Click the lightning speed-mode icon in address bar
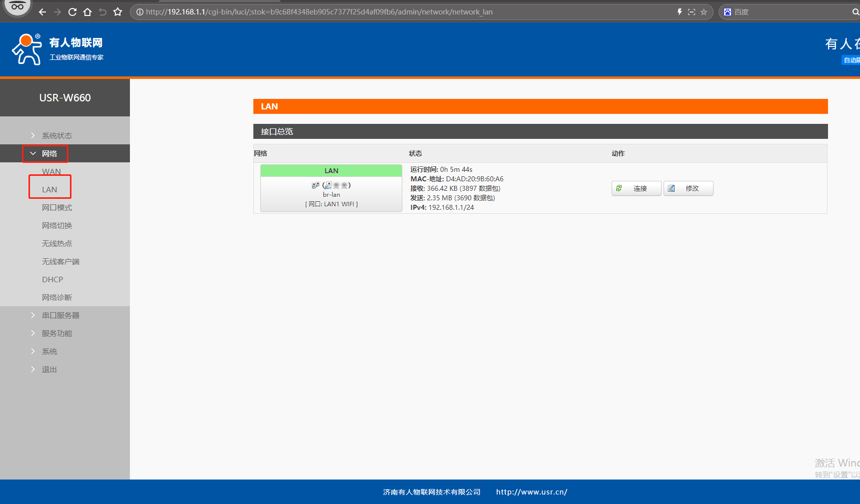The width and height of the screenshot is (860, 504). [x=680, y=12]
